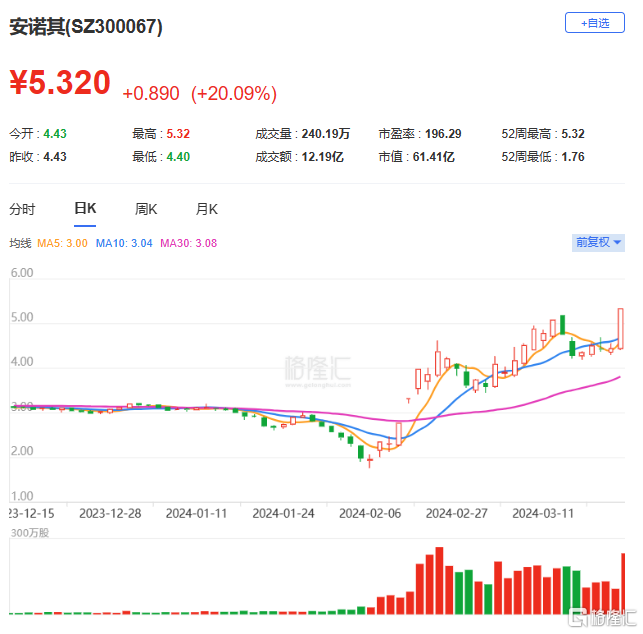Viewport: 643px width, 634px height.
Task: Click the 2024-03-11 date axis label
Action: click(x=543, y=513)
